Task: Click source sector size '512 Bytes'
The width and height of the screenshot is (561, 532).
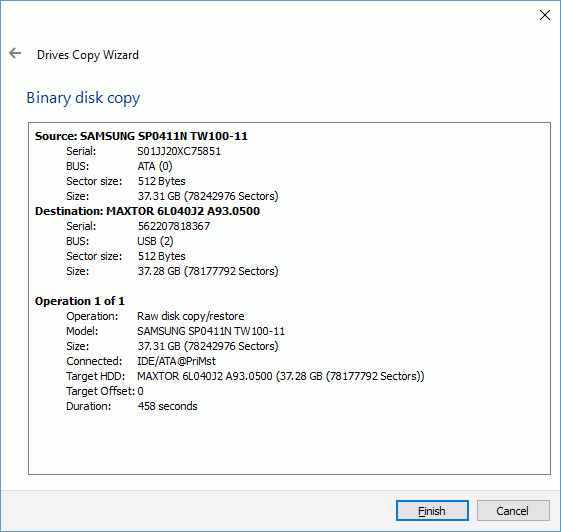Action: [x=162, y=181]
